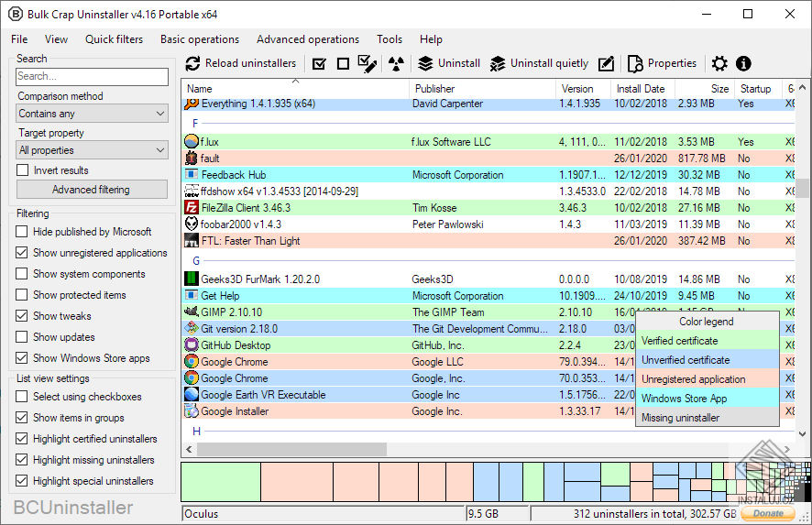
Task: Click the invert selection toolbar icon
Action: (x=368, y=64)
